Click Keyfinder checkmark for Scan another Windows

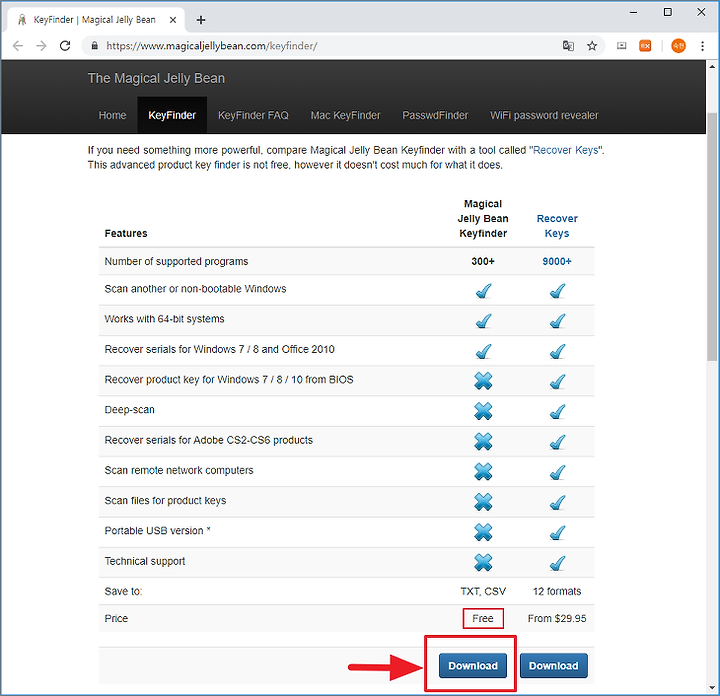pyautogui.click(x=483, y=291)
